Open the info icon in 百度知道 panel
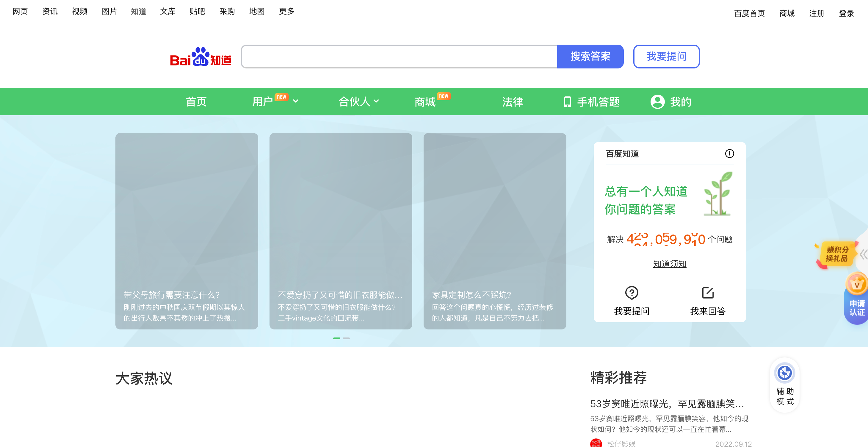 730,154
